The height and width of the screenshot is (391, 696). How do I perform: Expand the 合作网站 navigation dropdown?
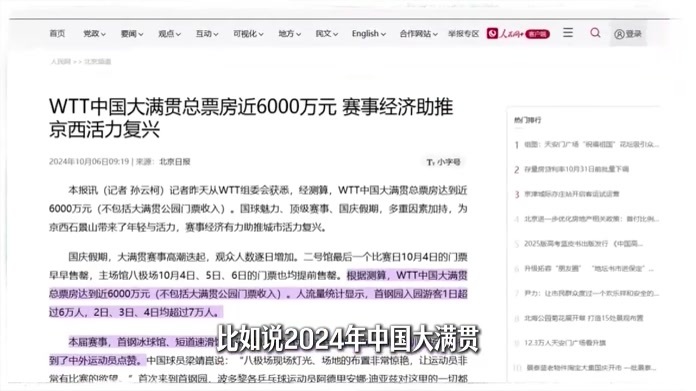[418, 33]
